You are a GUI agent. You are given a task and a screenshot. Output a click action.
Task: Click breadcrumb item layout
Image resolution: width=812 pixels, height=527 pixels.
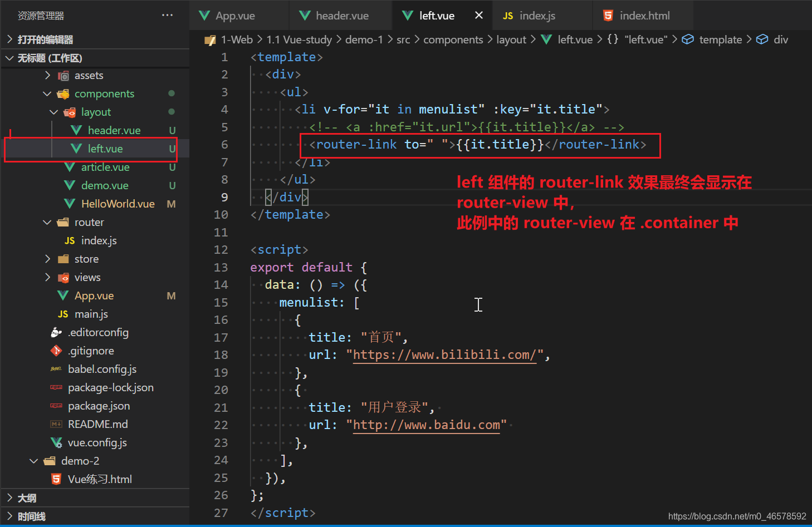pyautogui.click(x=511, y=40)
